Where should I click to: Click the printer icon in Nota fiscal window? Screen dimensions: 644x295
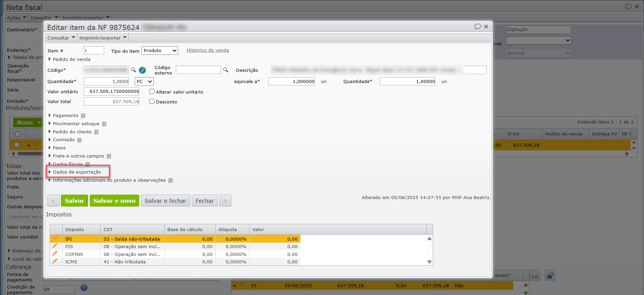pos(535,275)
